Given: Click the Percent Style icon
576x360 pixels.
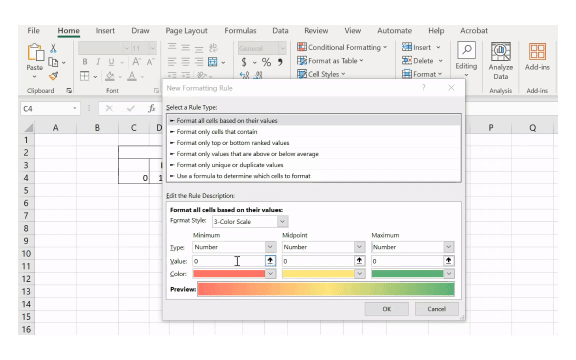Looking at the screenshot, I should [266, 62].
